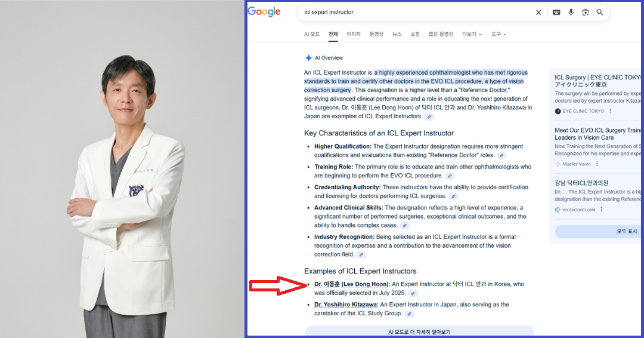Click the 'AI Overview' label
644x338 pixels.
click(x=329, y=58)
